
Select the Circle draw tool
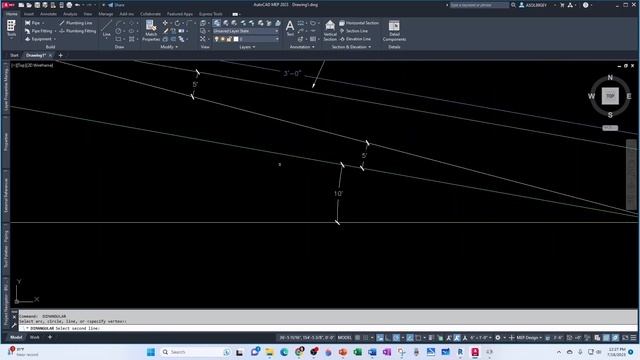click(118, 31)
